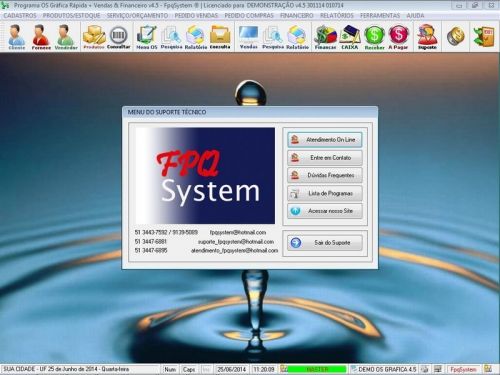Open Relatório printer icon beside Finanças

point(297,37)
